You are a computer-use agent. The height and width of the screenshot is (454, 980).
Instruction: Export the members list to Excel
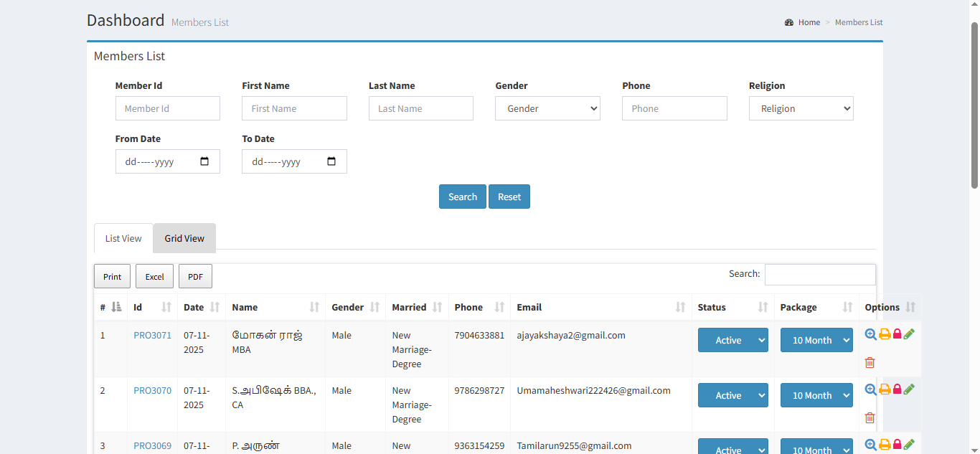[154, 276]
